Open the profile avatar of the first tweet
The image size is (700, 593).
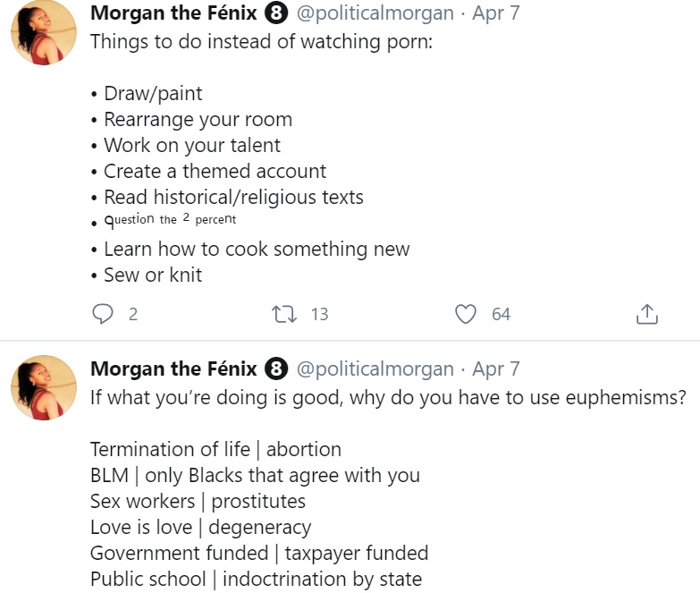(x=43, y=32)
